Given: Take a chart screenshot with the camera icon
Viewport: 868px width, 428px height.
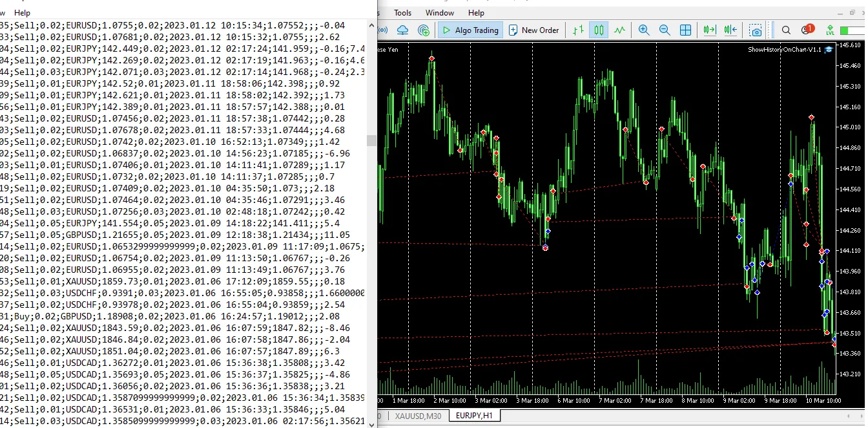Looking at the screenshot, I should point(754,30).
